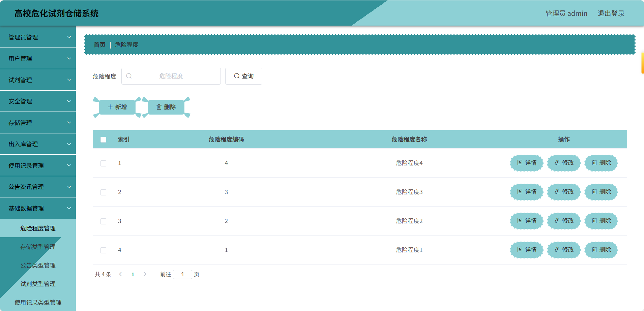
Task: Expand the 存储管理 menu chevron
Action: [69, 122]
